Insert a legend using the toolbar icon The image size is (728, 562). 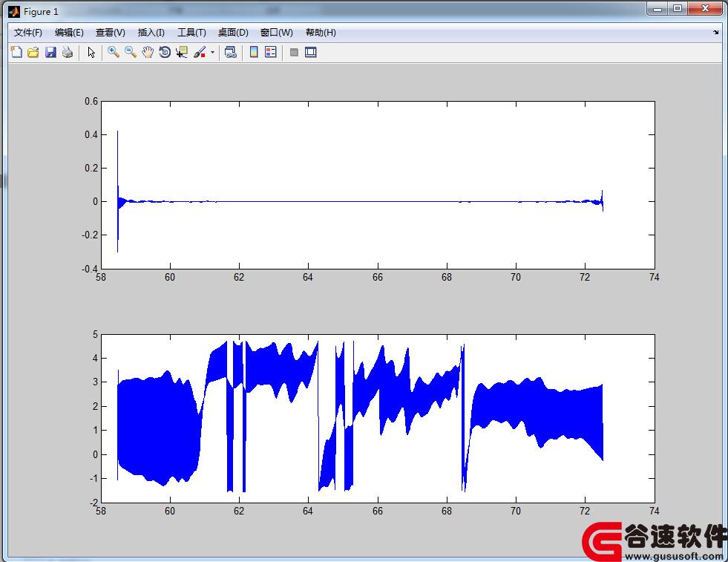coord(271,52)
